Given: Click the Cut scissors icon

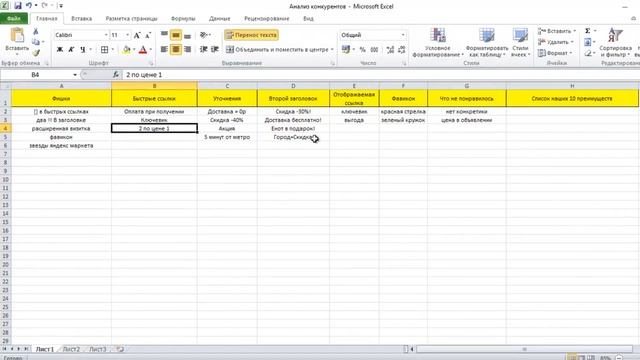Looking at the screenshot, I should pyautogui.click(x=36, y=31).
